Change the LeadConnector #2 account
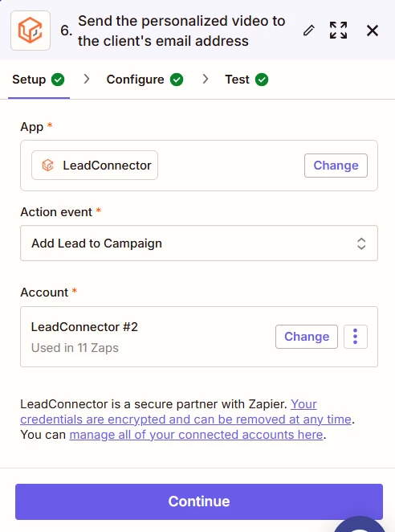 pos(307,337)
